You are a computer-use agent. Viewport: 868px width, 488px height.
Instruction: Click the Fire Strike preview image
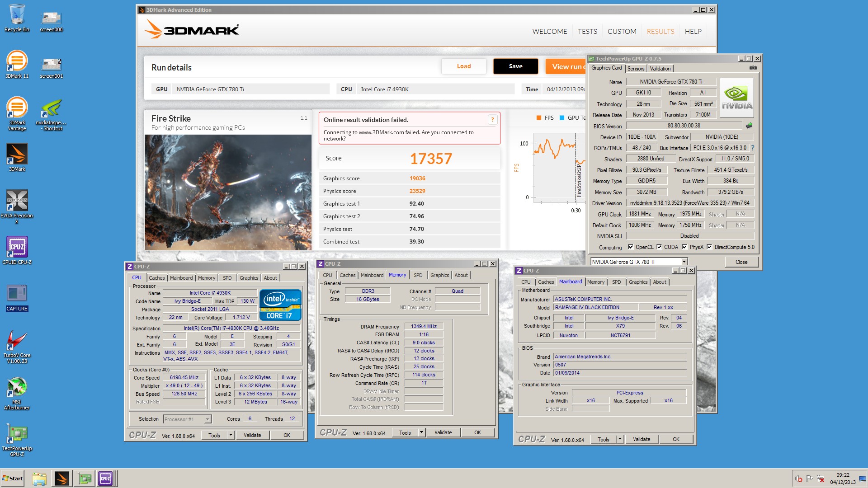click(x=228, y=192)
